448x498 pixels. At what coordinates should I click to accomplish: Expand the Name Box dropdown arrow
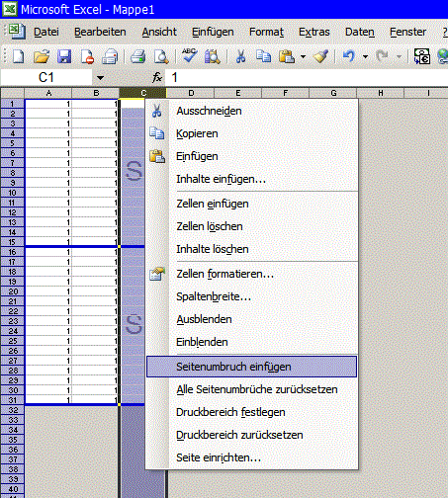100,78
